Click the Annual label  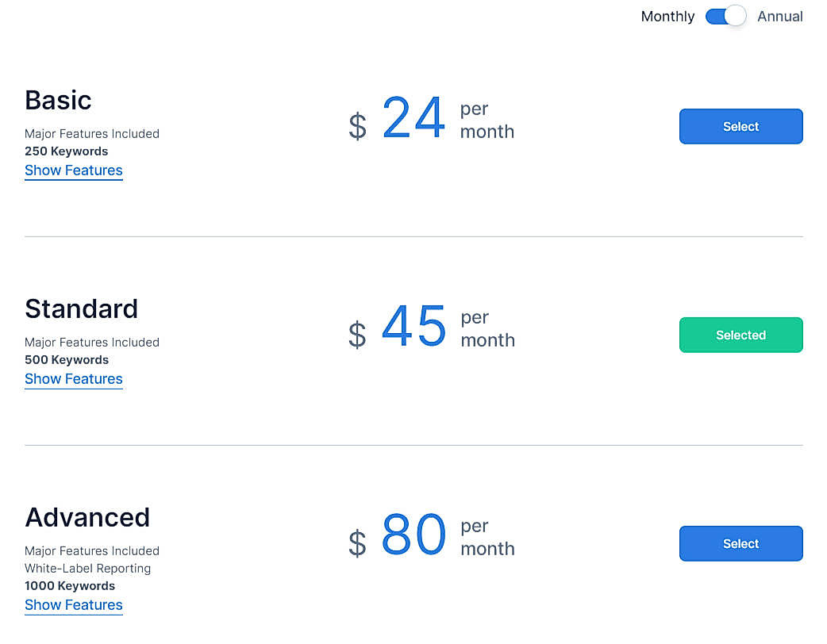[779, 16]
